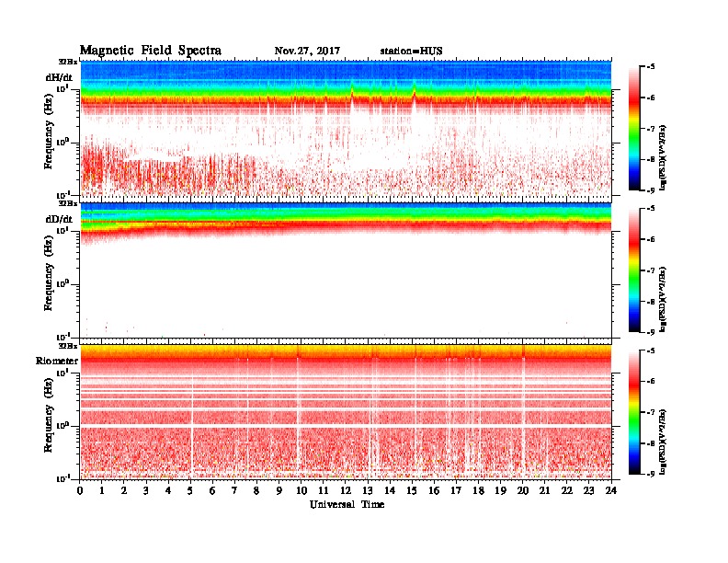Screen dimensions: 728x563
Task: Click the dD/dt panel color bar
Action: click(634, 270)
